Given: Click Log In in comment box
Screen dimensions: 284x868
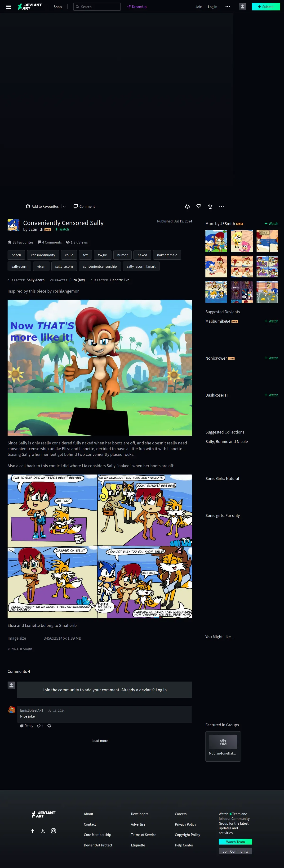Looking at the screenshot, I should pyautogui.click(x=161, y=690).
